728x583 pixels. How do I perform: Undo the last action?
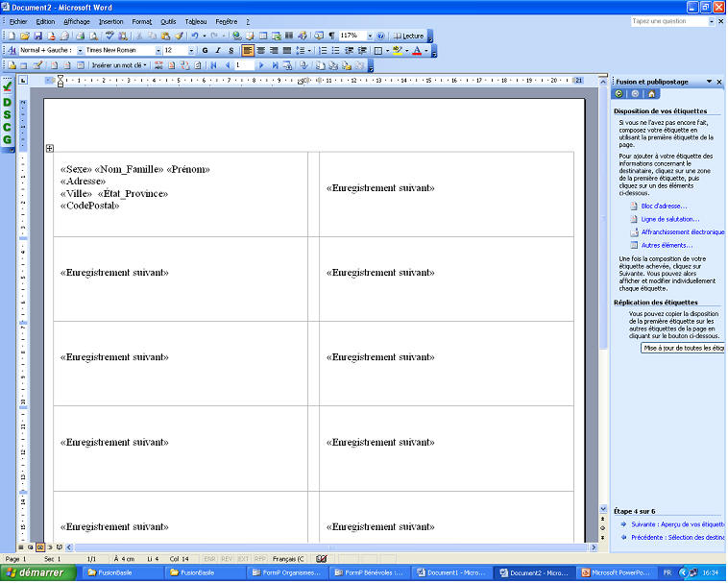pyautogui.click(x=195, y=36)
